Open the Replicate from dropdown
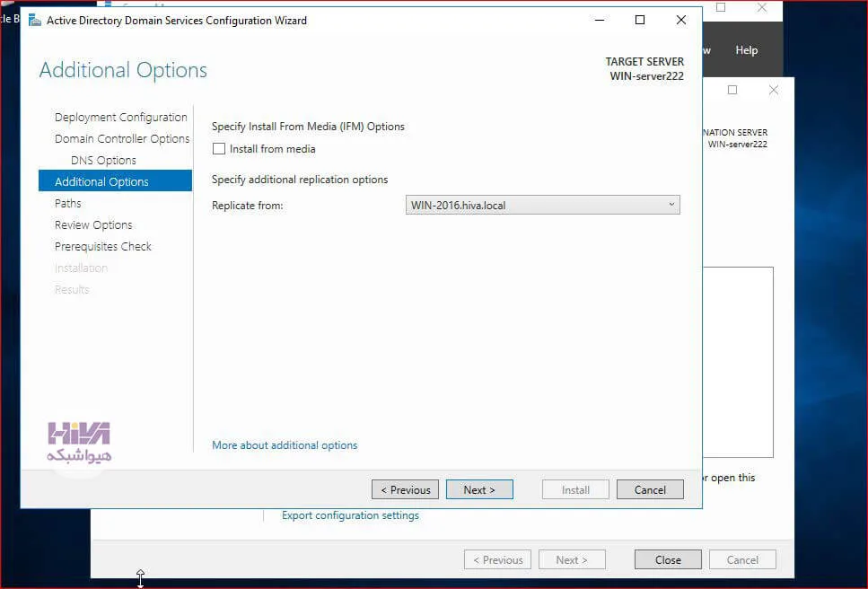 click(x=542, y=205)
